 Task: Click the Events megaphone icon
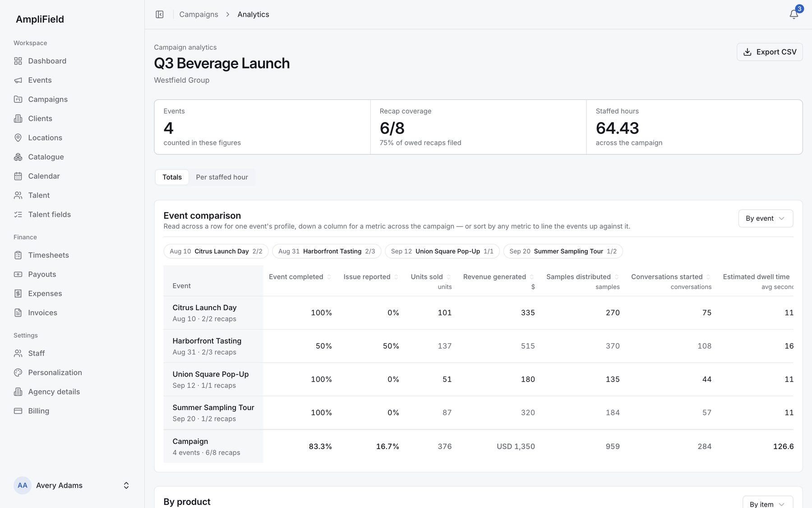pyautogui.click(x=18, y=80)
